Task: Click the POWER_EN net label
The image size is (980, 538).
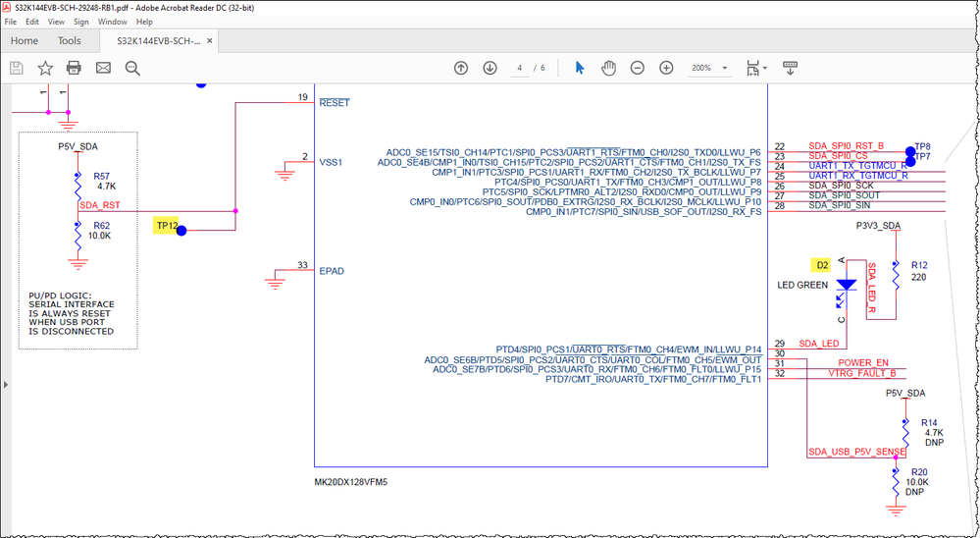Action: tap(863, 363)
